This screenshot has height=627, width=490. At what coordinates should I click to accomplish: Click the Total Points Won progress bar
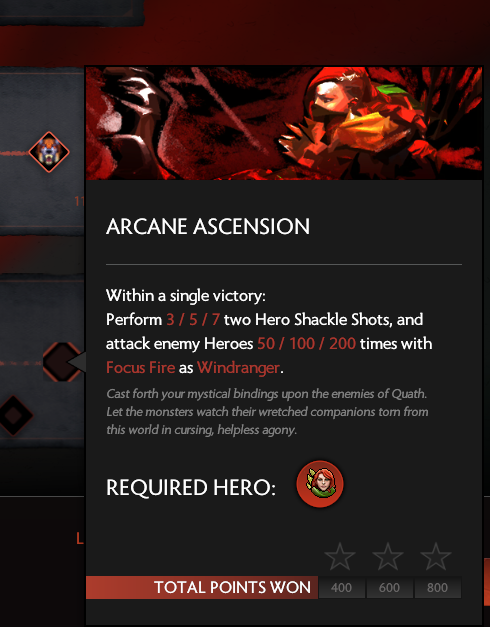(202, 587)
